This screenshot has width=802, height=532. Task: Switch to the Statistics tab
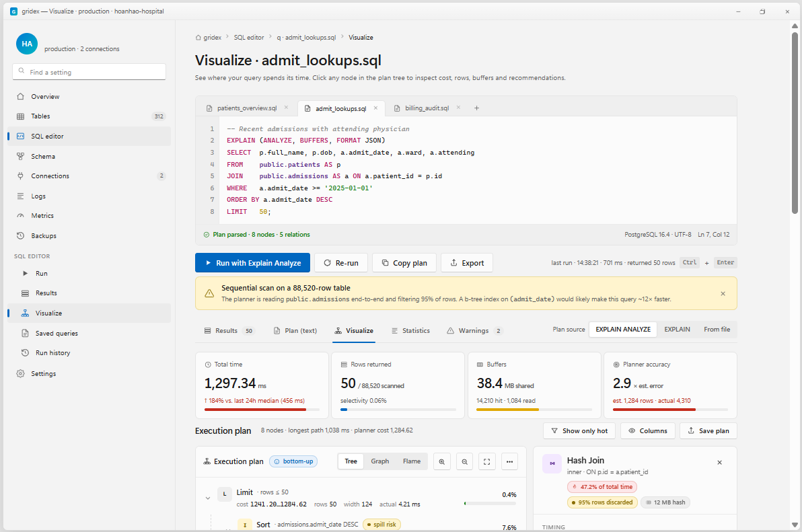click(x=410, y=331)
